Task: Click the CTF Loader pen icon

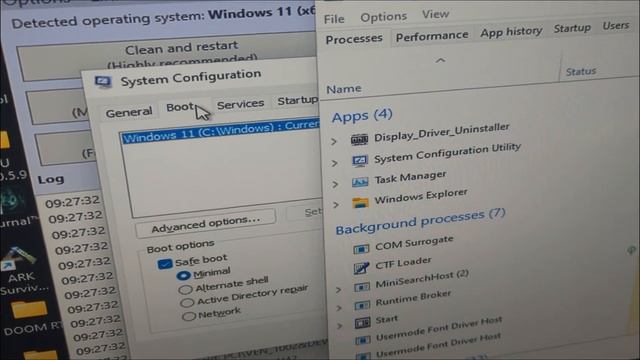Action: (362, 268)
